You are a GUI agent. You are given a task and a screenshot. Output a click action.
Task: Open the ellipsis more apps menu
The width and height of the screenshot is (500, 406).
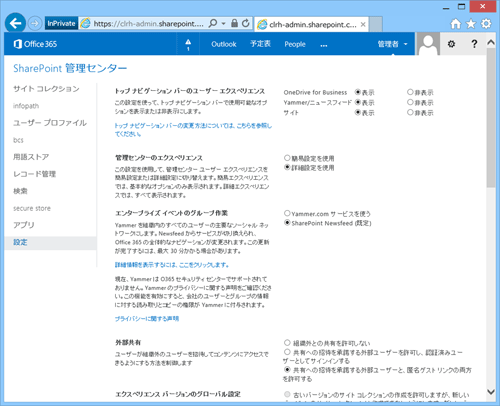point(324,45)
